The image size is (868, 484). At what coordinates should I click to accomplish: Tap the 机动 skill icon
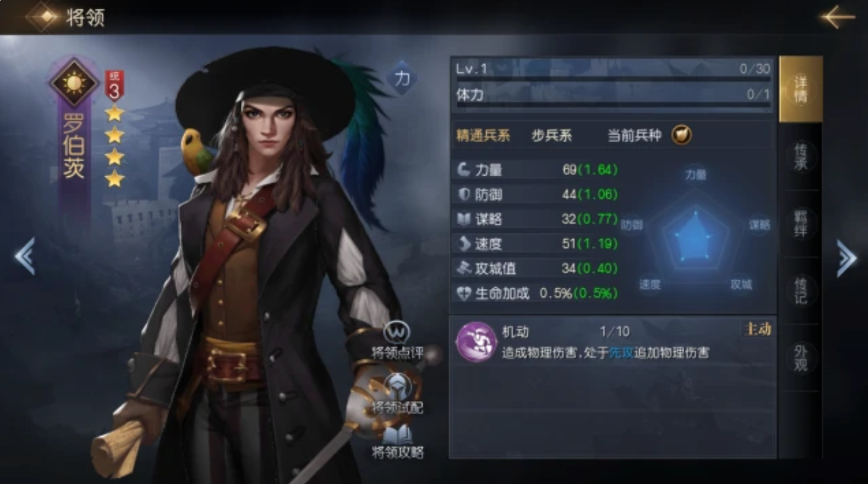click(x=477, y=342)
